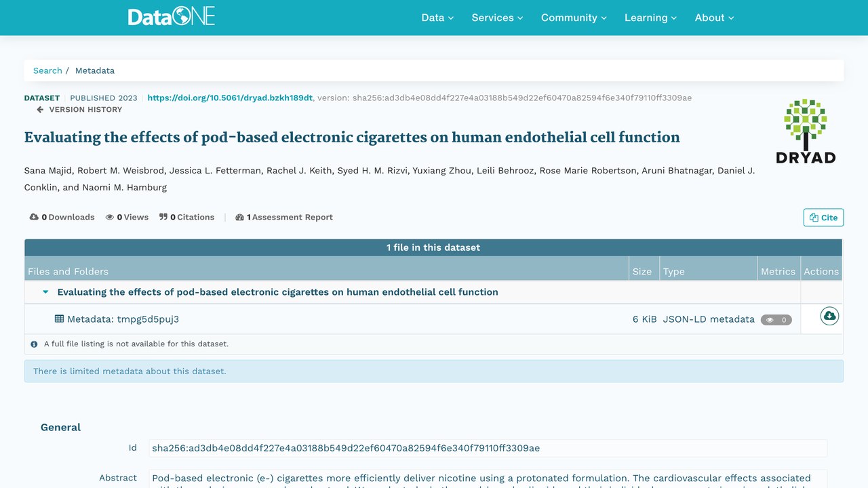Go to Search breadcrumb link
Viewport: 868px width, 488px height.
[47, 70]
